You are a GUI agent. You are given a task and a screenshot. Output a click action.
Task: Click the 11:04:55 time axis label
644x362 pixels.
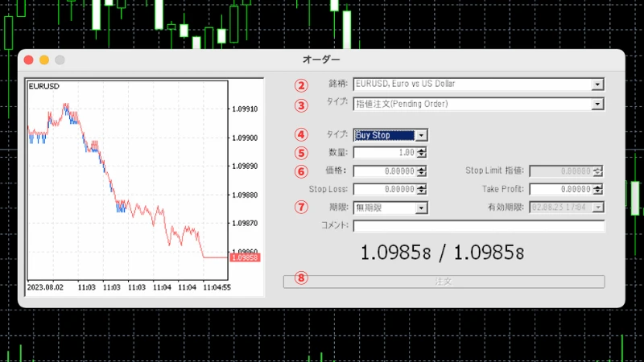tap(217, 287)
